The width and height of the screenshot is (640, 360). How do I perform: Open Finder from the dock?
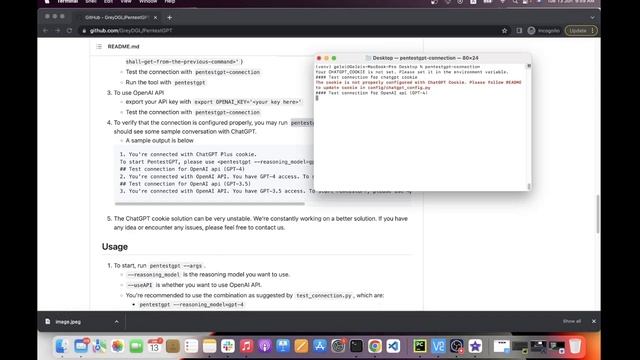point(62,346)
